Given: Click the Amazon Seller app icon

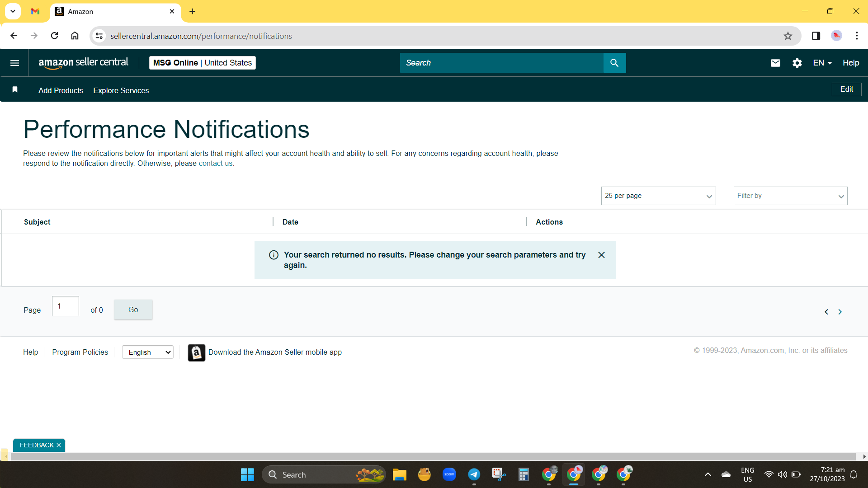Looking at the screenshot, I should [197, 352].
